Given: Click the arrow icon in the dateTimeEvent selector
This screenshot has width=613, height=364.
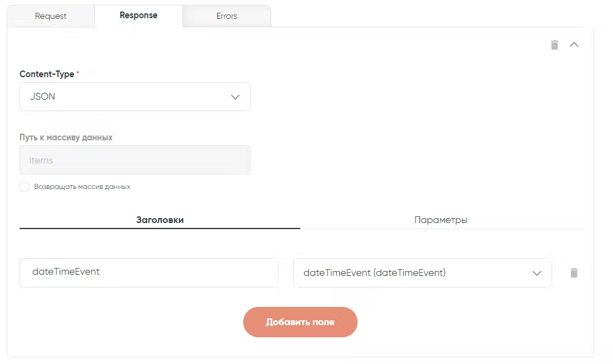Looking at the screenshot, I should [x=536, y=273].
